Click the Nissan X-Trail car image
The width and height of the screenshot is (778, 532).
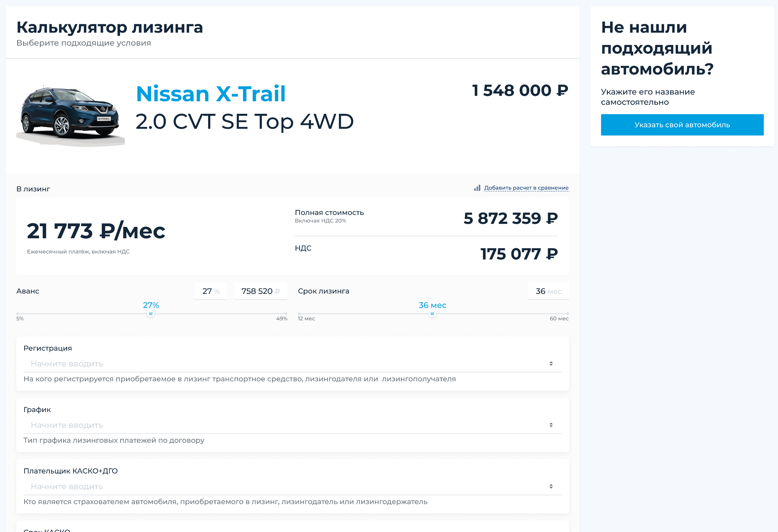tap(70, 114)
